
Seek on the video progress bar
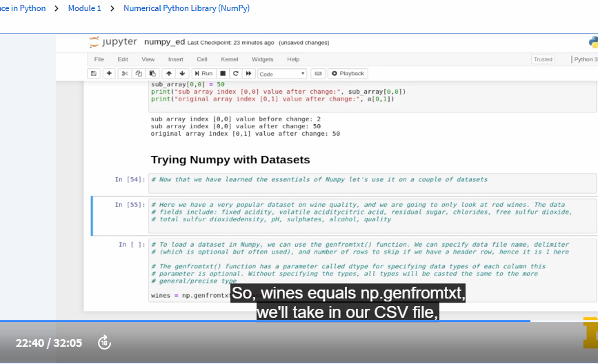pos(299,321)
